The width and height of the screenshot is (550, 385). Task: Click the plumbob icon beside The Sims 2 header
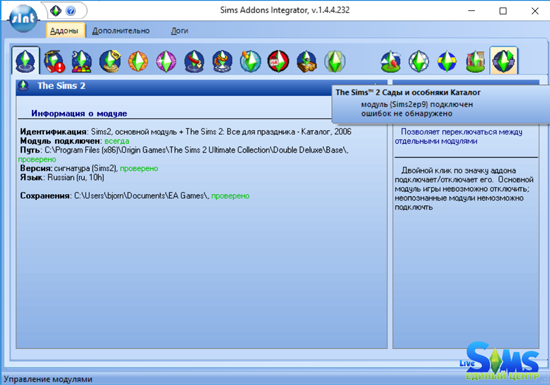tap(24, 86)
